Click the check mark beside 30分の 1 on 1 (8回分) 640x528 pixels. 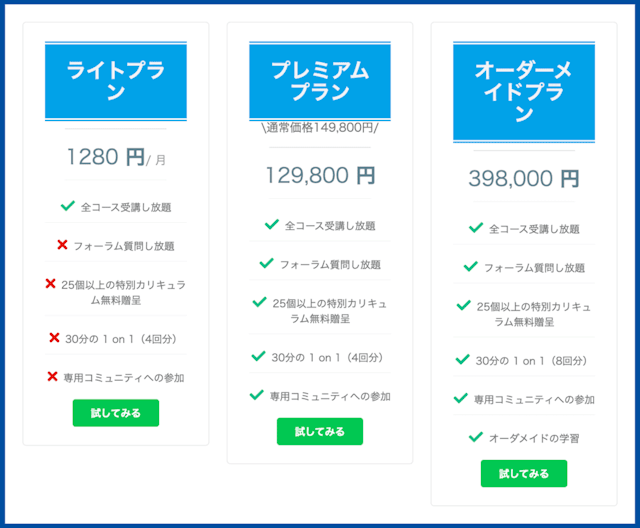click(462, 359)
